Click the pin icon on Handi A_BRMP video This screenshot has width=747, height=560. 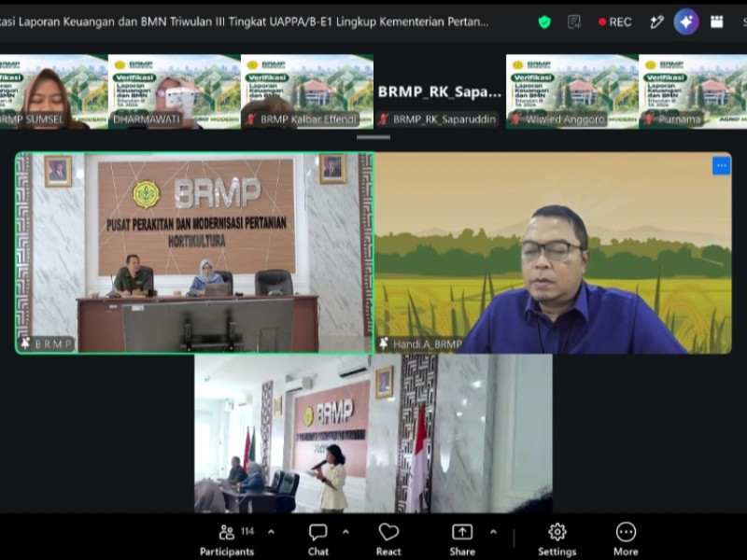[384, 343]
